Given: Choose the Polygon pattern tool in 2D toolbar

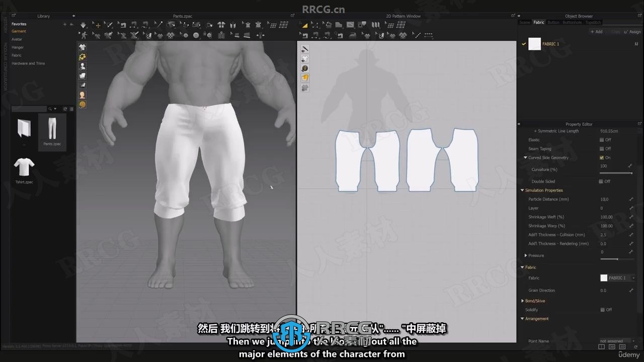Looking at the screenshot, I should click(x=339, y=25).
